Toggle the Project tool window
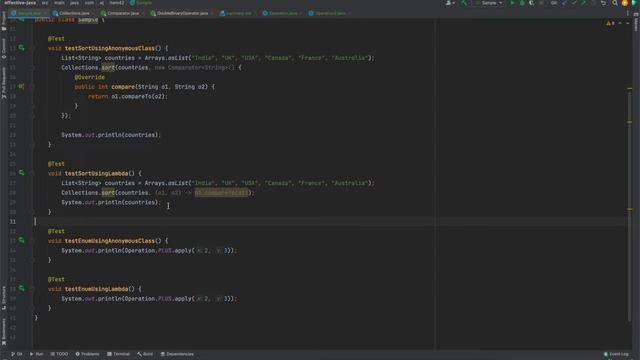The width and height of the screenshot is (640, 360). [4, 21]
